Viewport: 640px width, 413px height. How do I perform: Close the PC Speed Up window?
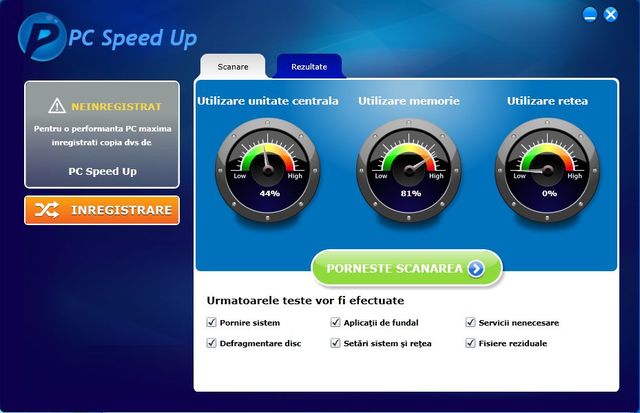click(611, 15)
